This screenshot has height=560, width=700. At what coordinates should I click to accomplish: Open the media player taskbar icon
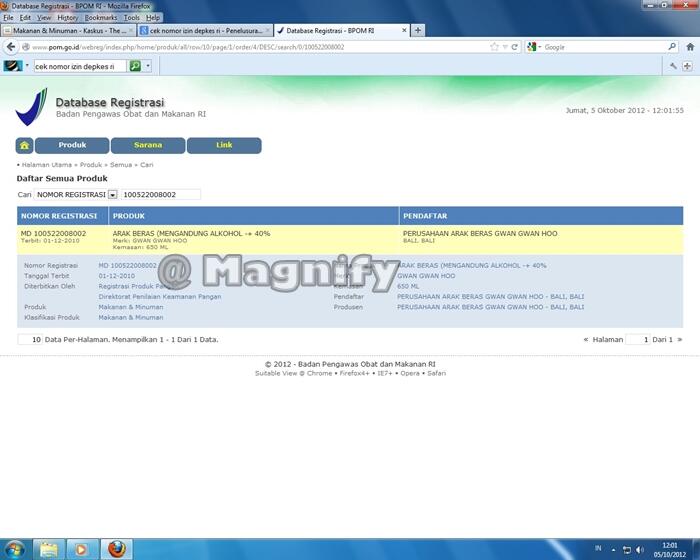coord(82,549)
